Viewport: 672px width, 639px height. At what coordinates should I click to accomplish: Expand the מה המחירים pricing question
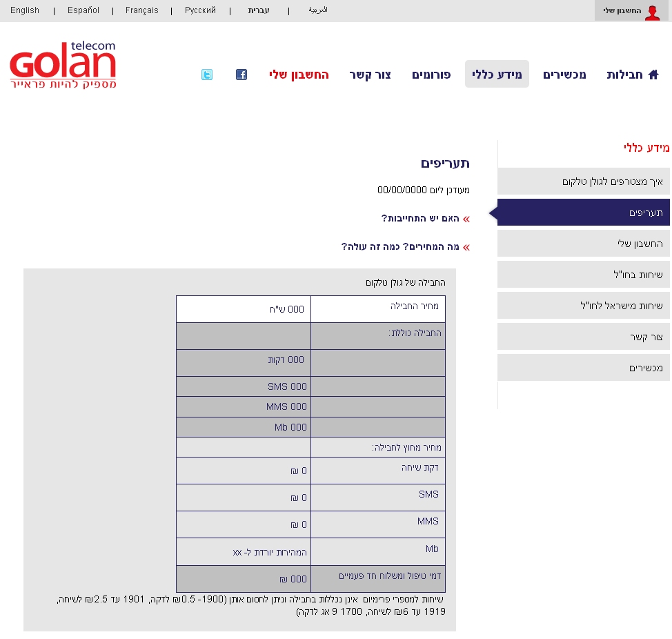coord(400,246)
